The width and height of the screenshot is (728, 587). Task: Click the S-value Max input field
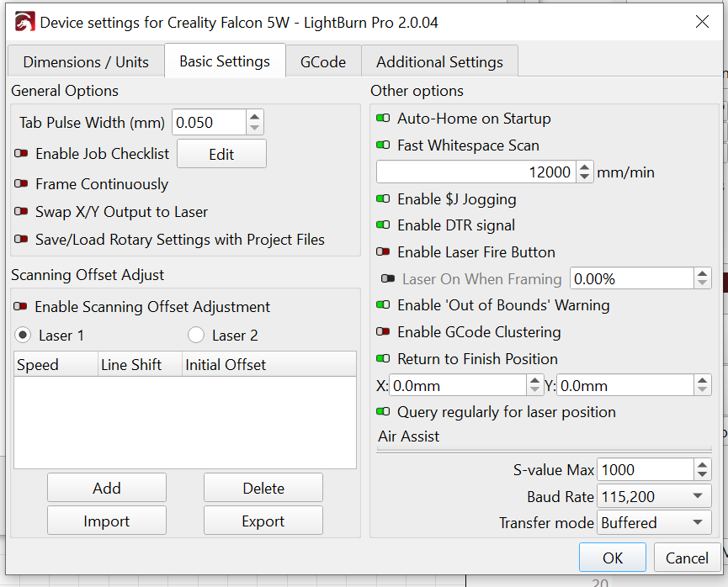coord(645,470)
